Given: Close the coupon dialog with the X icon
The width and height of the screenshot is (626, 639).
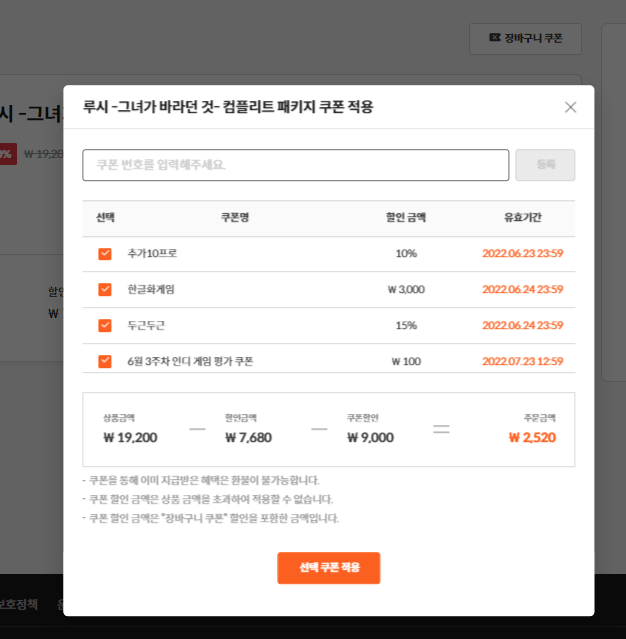Looking at the screenshot, I should pos(570,107).
